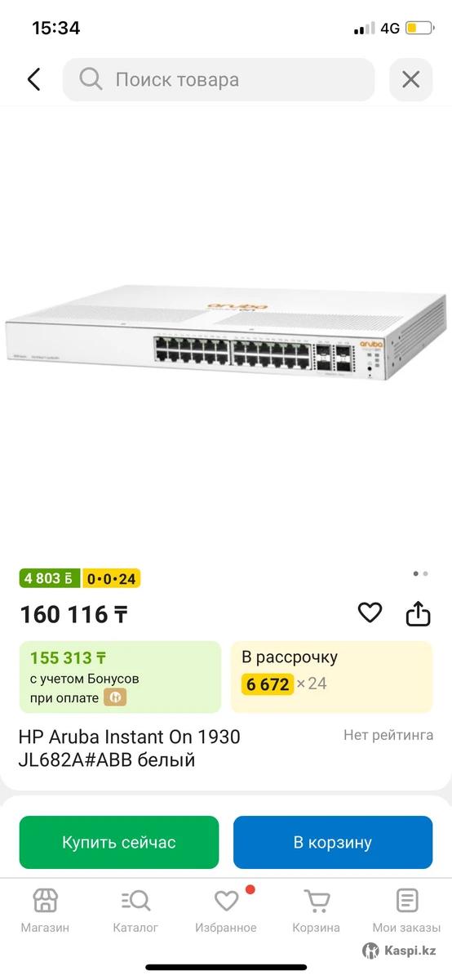Add product to favorites with heart icon

point(370,612)
